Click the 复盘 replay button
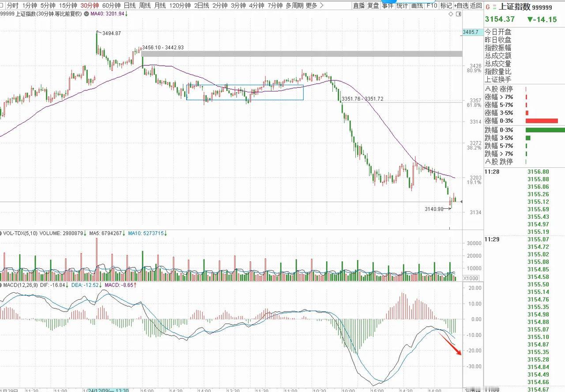 [373, 5]
